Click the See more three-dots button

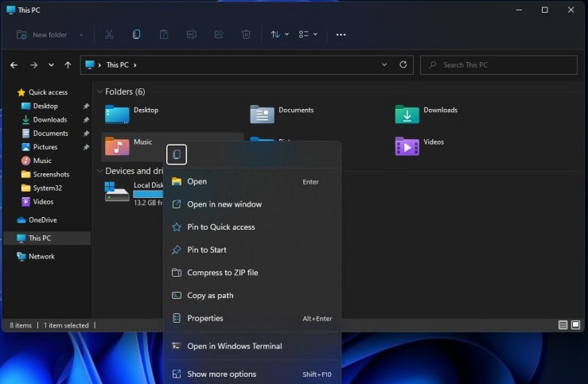click(x=341, y=35)
